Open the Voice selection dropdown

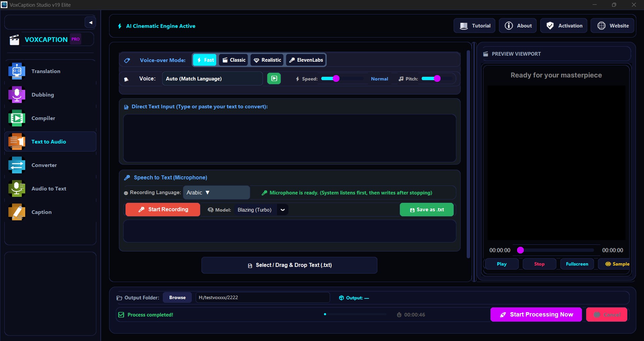point(213,78)
